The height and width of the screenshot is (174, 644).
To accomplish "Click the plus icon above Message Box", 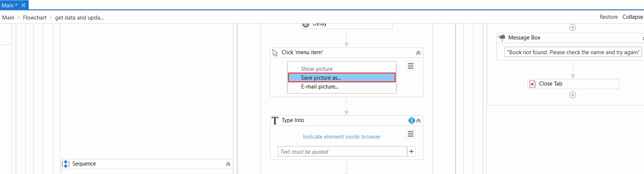I will (573, 28).
